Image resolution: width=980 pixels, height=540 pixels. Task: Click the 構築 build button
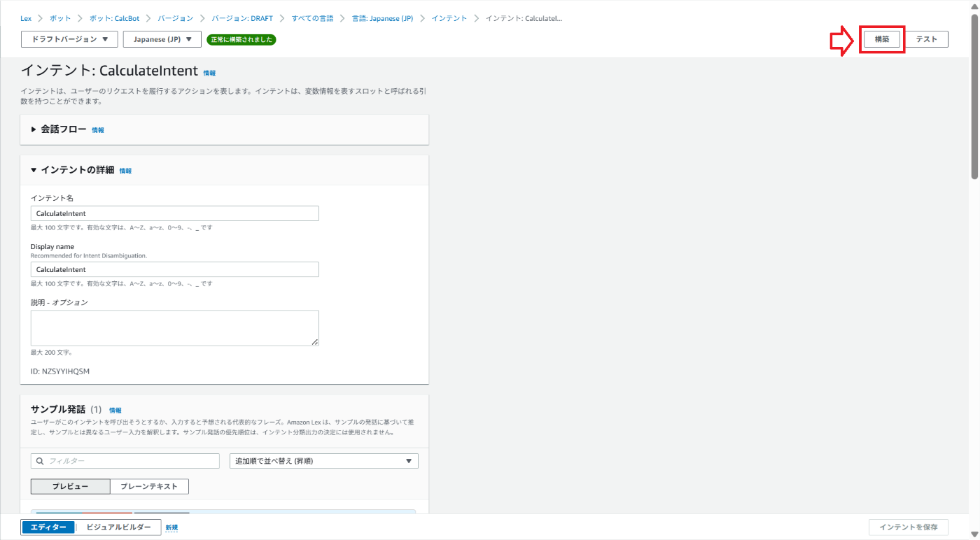881,39
